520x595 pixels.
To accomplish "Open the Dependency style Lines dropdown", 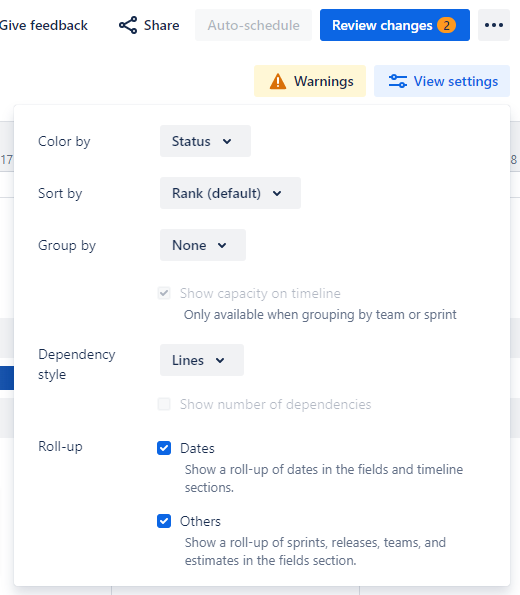I will click(x=202, y=360).
